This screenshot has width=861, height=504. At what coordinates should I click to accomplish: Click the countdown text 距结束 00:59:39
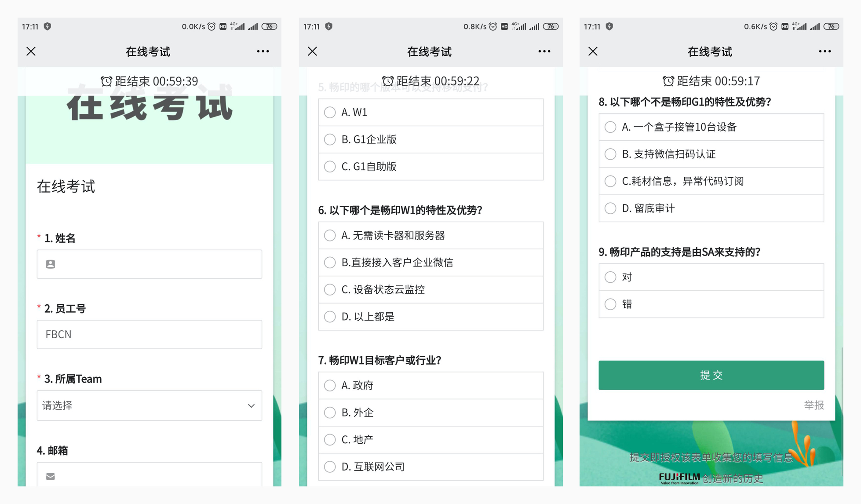(x=157, y=81)
